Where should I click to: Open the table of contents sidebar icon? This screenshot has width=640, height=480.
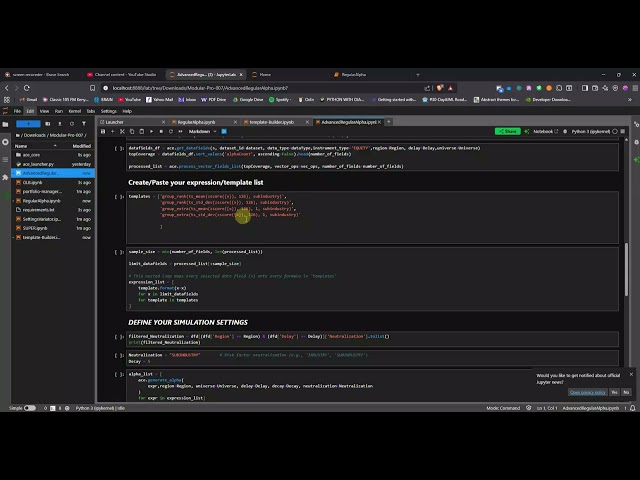point(5,160)
